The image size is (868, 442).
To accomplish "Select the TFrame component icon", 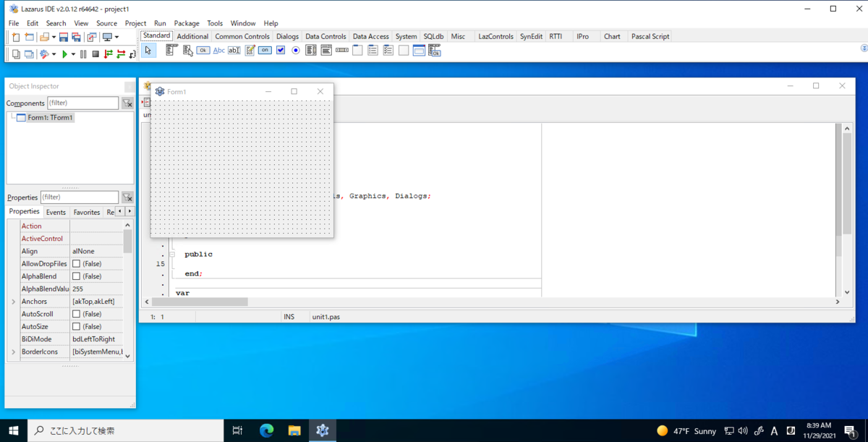I will tap(419, 51).
